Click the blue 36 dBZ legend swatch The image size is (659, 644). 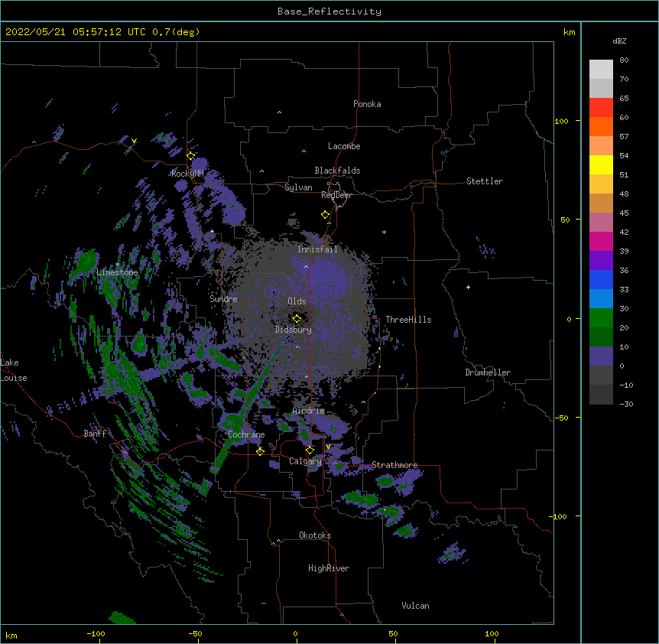[601, 279]
